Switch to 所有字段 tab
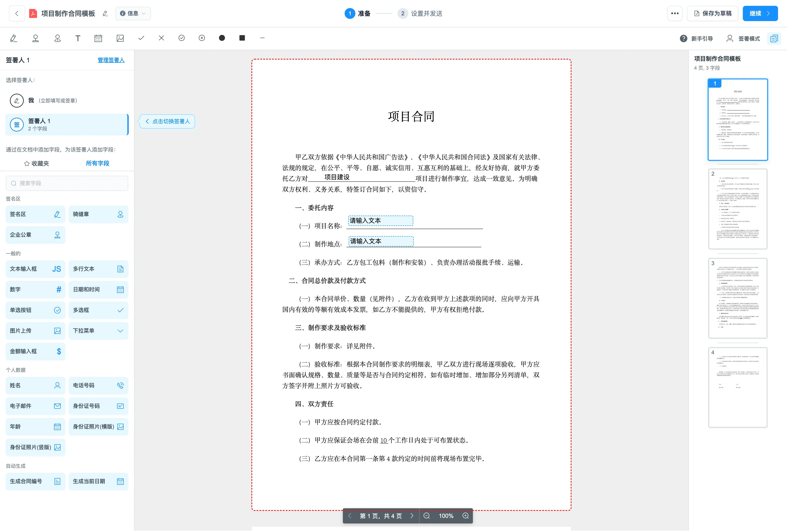Image resolution: width=787 pixels, height=532 pixels. coord(98,163)
